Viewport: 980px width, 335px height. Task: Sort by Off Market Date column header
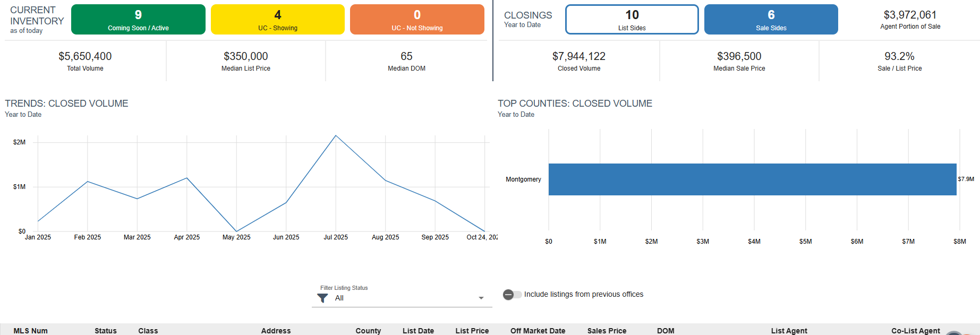[538, 331]
